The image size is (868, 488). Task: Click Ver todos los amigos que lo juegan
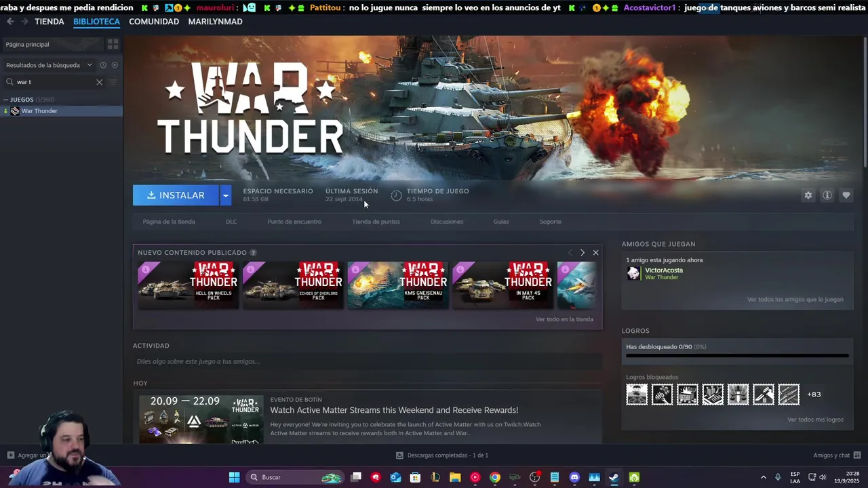(x=795, y=300)
